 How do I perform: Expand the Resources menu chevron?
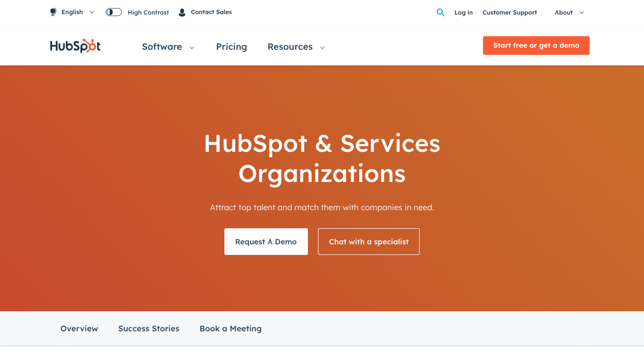coord(323,47)
